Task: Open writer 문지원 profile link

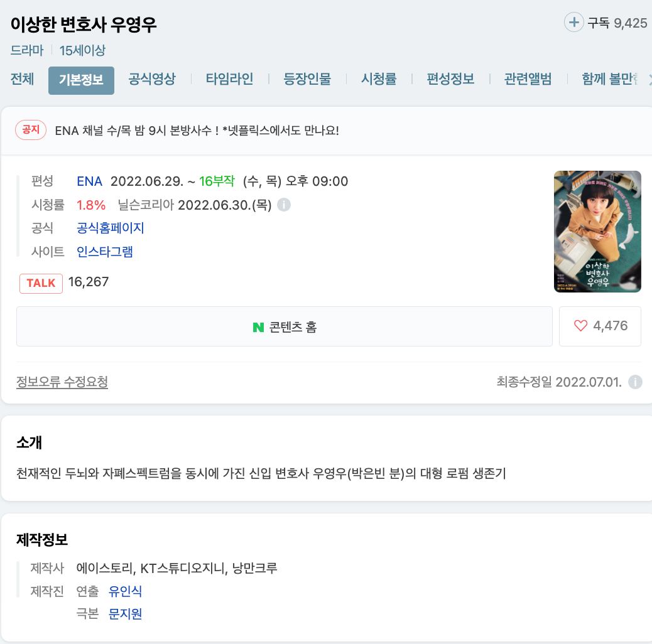Action: 125,614
